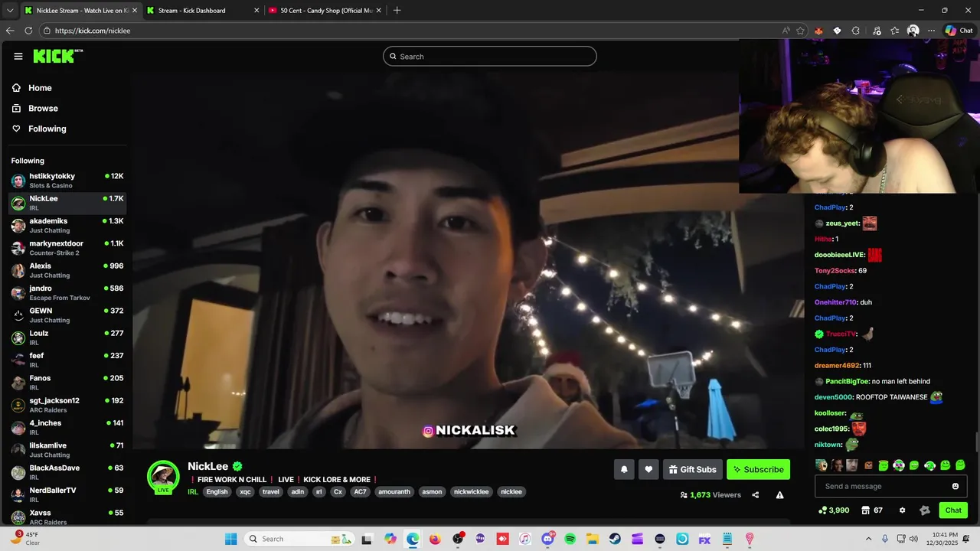
Task: Click the Kick logo
Action: (57, 56)
